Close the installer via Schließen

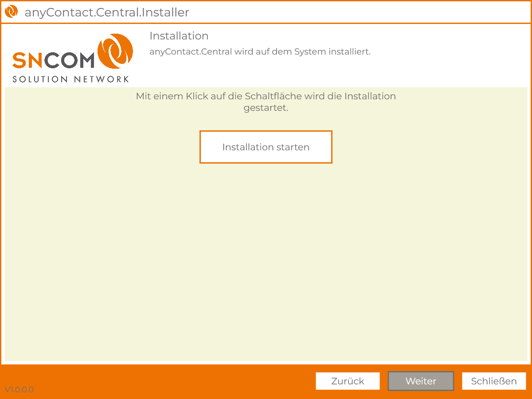pos(494,381)
